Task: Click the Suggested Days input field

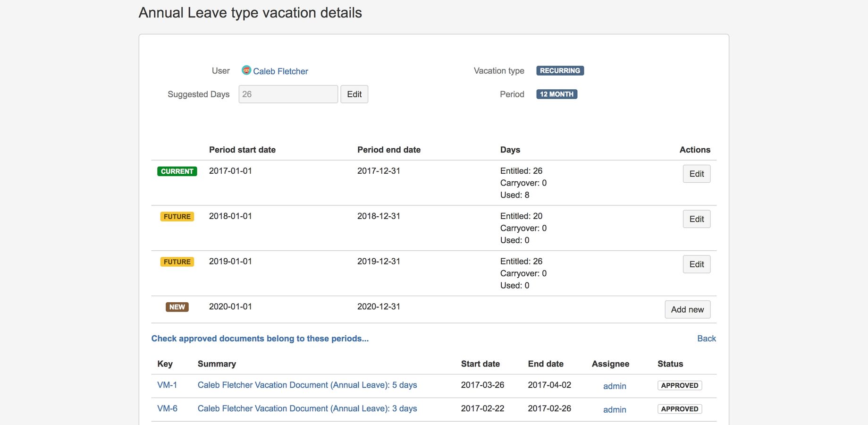Action: pyautogui.click(x=288, y=94)
